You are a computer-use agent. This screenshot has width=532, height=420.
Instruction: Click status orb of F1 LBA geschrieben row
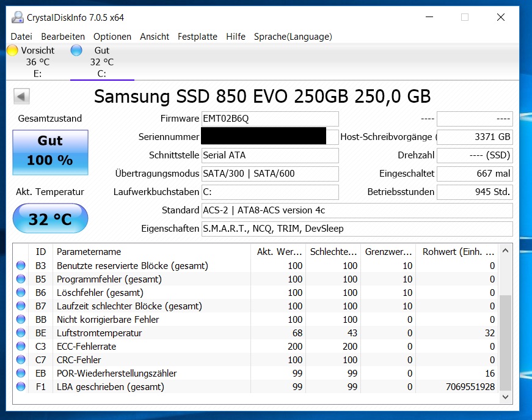21,386
